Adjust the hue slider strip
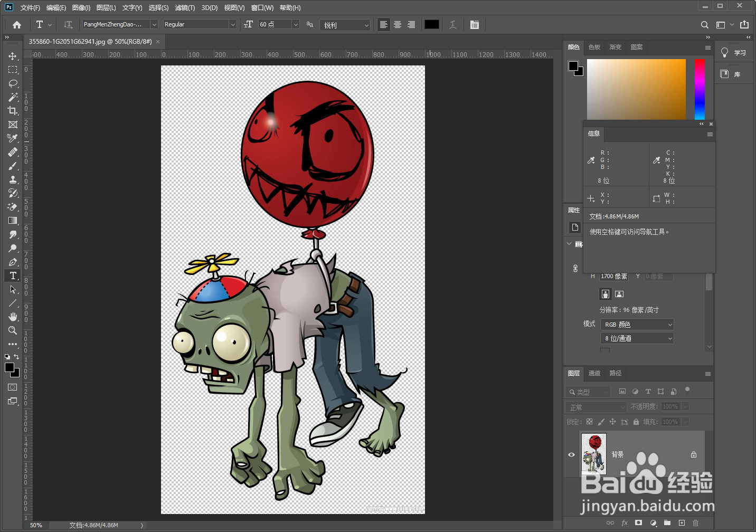Image resolution: width=756 pixels, height=532 pixels. click(700, 89)
